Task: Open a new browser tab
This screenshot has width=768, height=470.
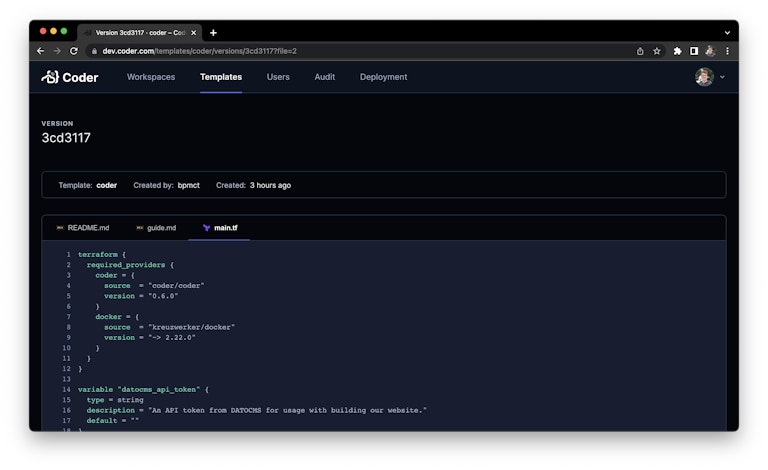Action: pyautogui.click(x=213, y=32)
